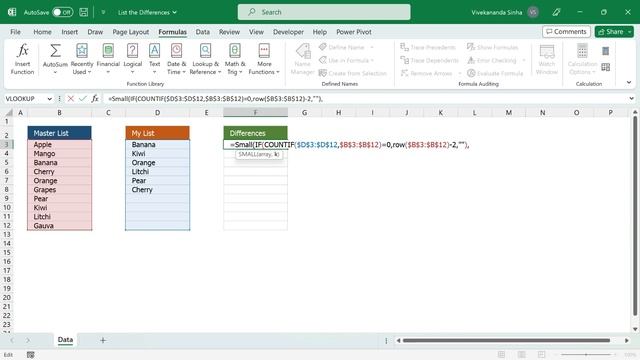Open Math & Trig functions
Image resolution: width=640 pixels, height=360 pixels.
[x=235, y=60]
